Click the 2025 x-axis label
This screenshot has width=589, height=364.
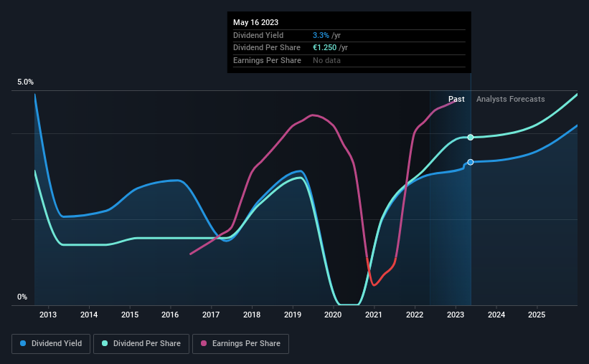(x=537, y=315)
